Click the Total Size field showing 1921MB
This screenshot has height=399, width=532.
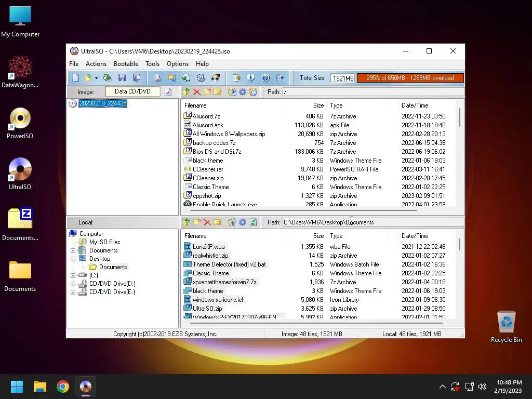click(343, 78)
